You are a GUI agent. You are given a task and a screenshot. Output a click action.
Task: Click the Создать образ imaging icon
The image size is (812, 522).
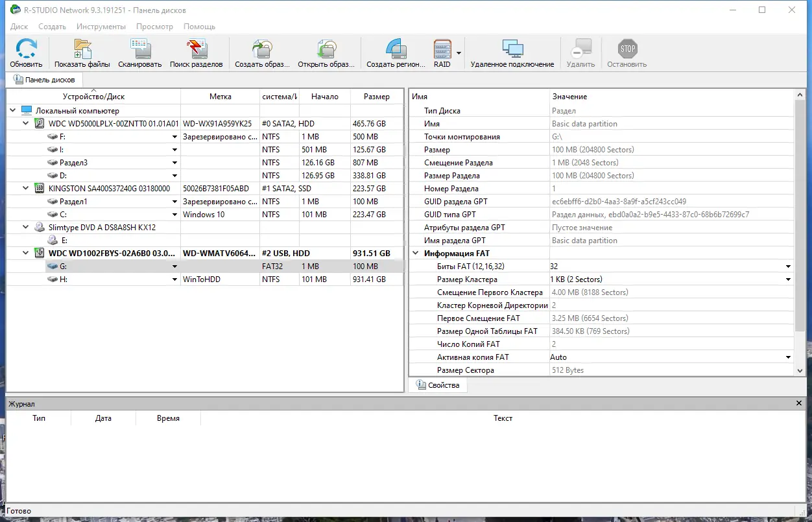pos(262,52)
